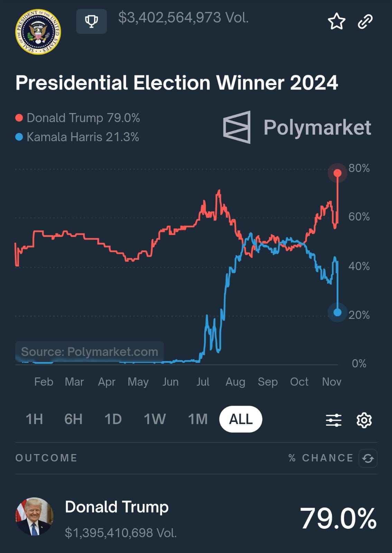
Task: Click the blue Kamala Harris legend dot
Action: click(19, 137)
